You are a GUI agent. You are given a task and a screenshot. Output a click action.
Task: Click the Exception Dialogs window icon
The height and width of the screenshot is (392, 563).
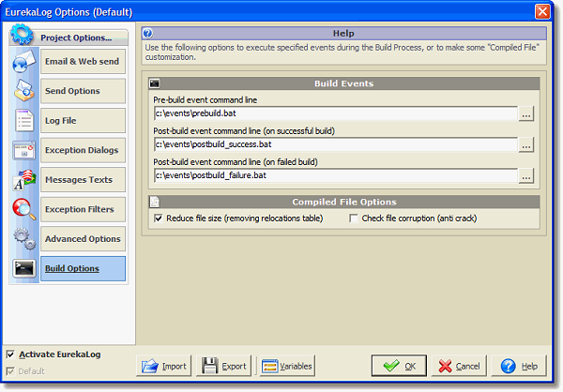coord(24,150)
